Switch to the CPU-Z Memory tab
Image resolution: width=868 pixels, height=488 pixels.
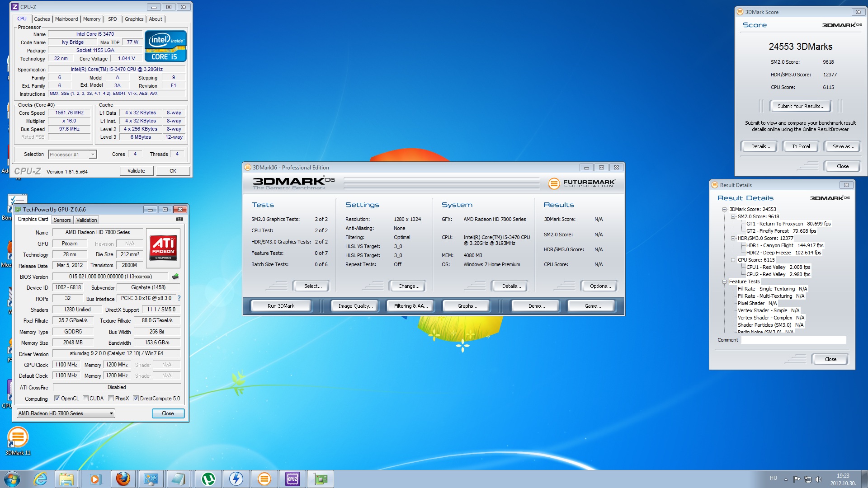coord(92,19)
